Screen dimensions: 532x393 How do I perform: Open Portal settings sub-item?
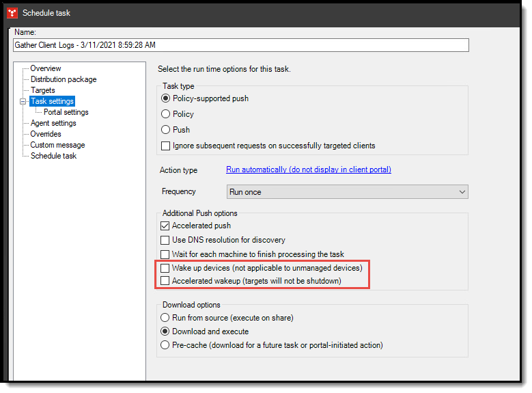point(66,112)
